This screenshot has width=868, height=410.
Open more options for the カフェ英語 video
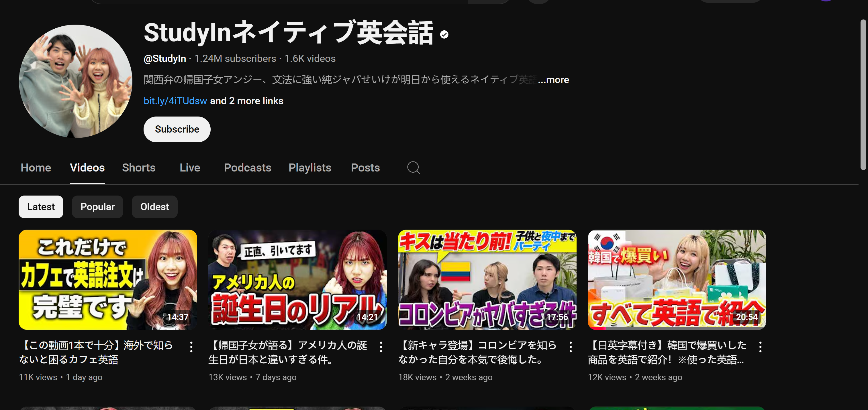click(191, 347)
